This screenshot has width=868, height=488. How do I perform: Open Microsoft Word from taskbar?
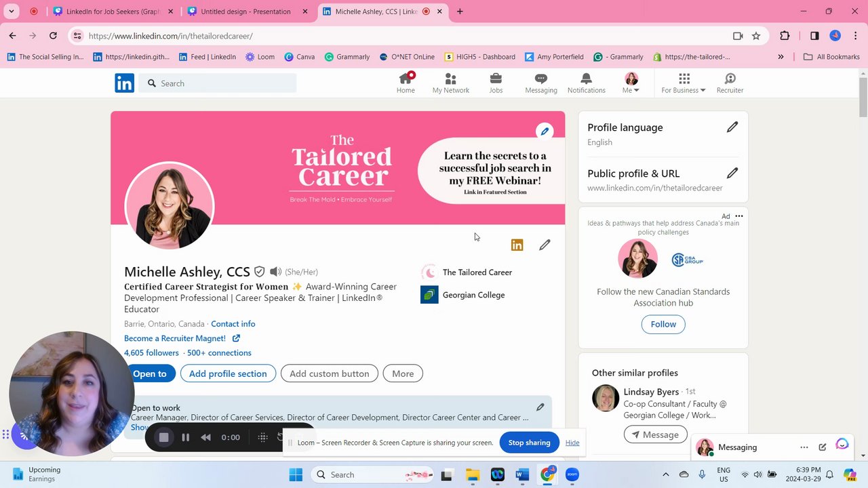coord(521,475)
